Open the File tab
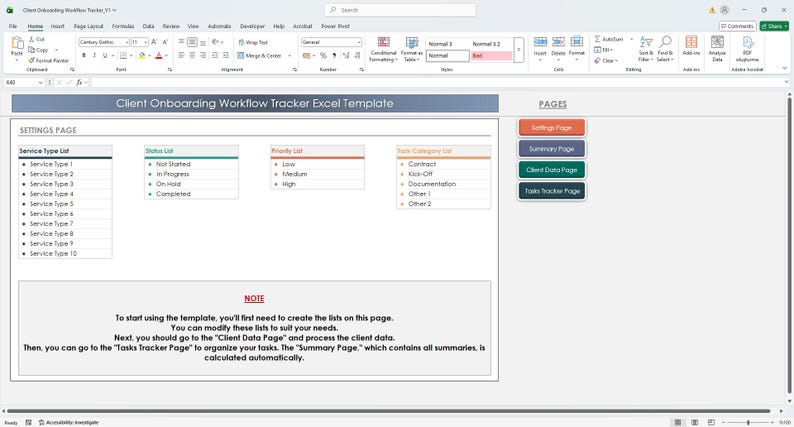Screen dimensions: 794x427 [x=13, y=26]
